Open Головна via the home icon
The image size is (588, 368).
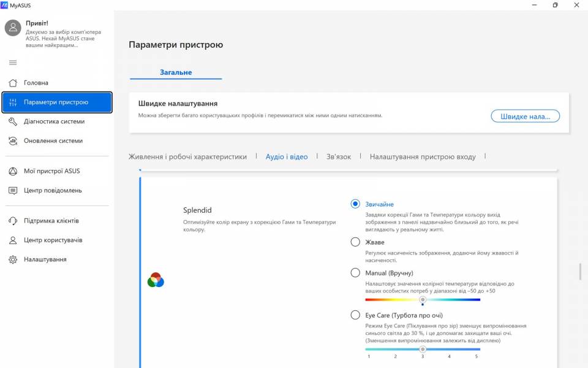[13, 83]
